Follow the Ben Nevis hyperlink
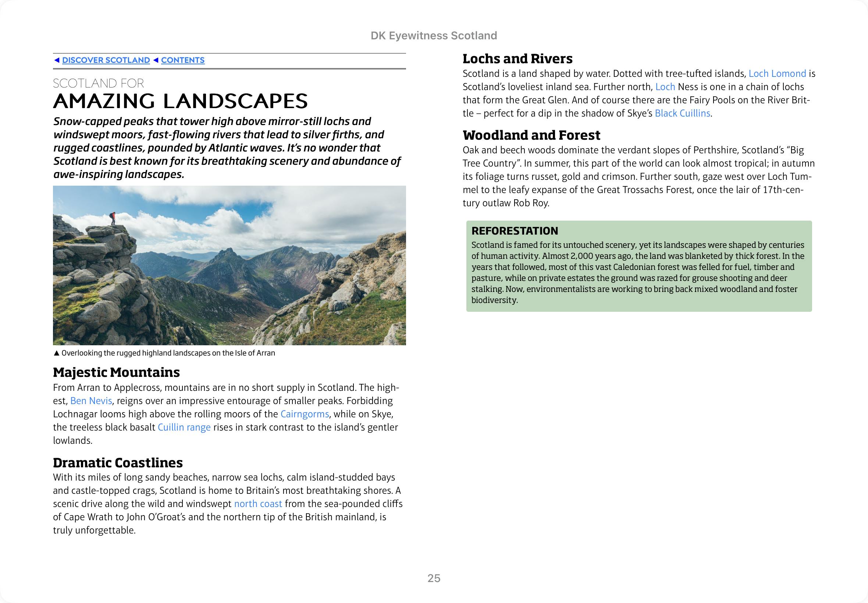 pyautogui.click(x=91, y=401)
